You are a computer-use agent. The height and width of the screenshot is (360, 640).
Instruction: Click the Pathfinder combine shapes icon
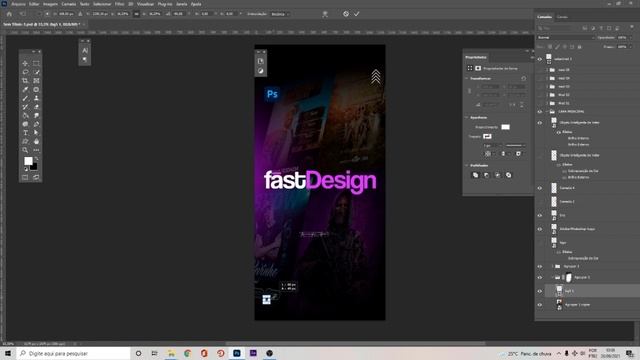(x=475, y=175)
